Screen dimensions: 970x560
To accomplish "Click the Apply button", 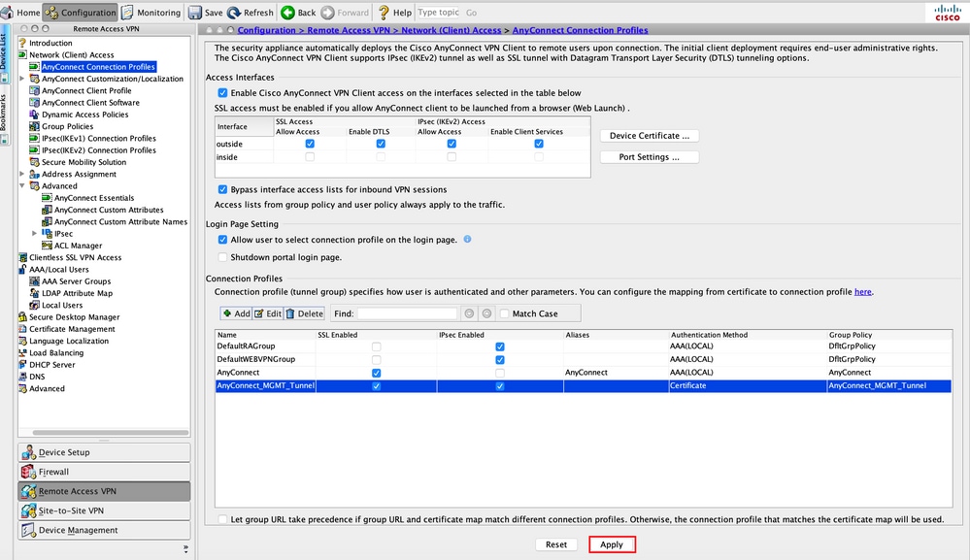I will pos(612,544).
